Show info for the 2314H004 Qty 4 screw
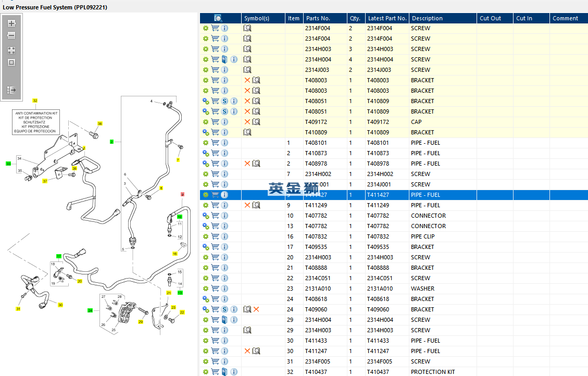This screenshot has width=588, height=376. 234,59
